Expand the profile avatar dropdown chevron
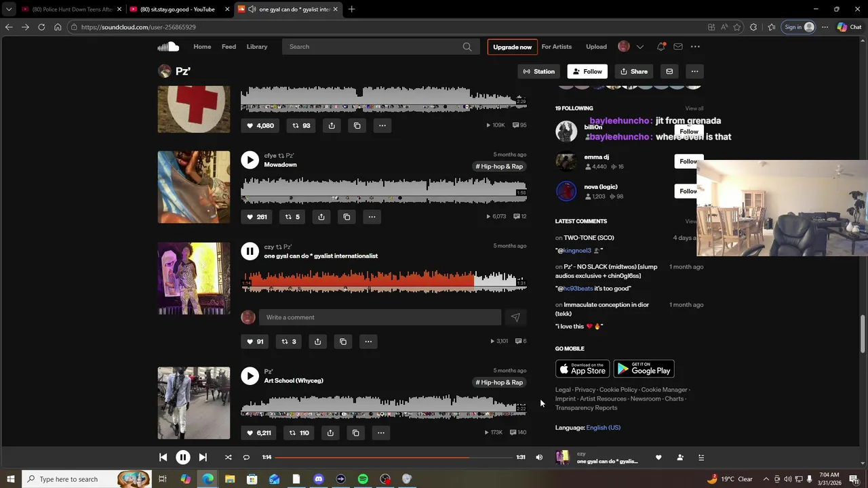868x488 pixels. (x=639, y=47)
